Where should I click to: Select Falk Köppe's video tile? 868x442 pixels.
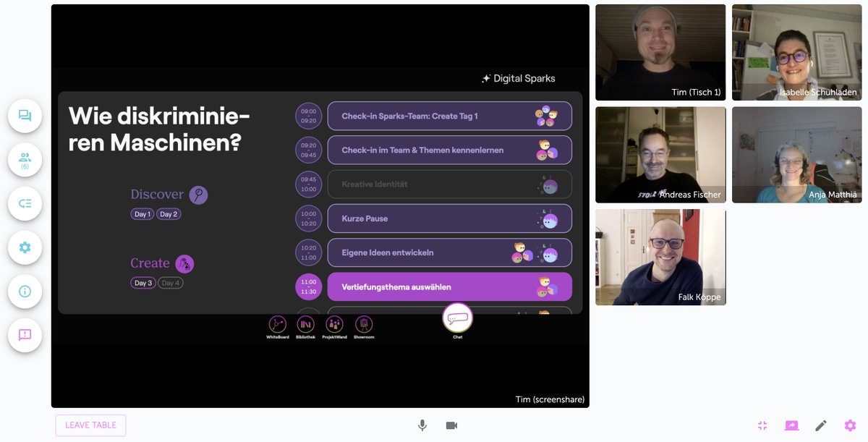[x=660, y=258]
